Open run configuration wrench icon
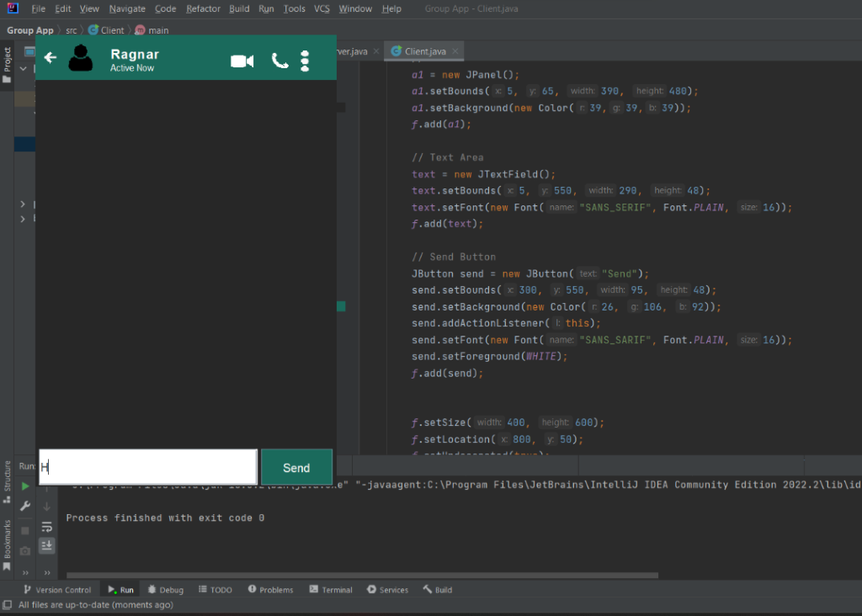The height and width of the screenshot is (616, 862). tap(24, 506)
